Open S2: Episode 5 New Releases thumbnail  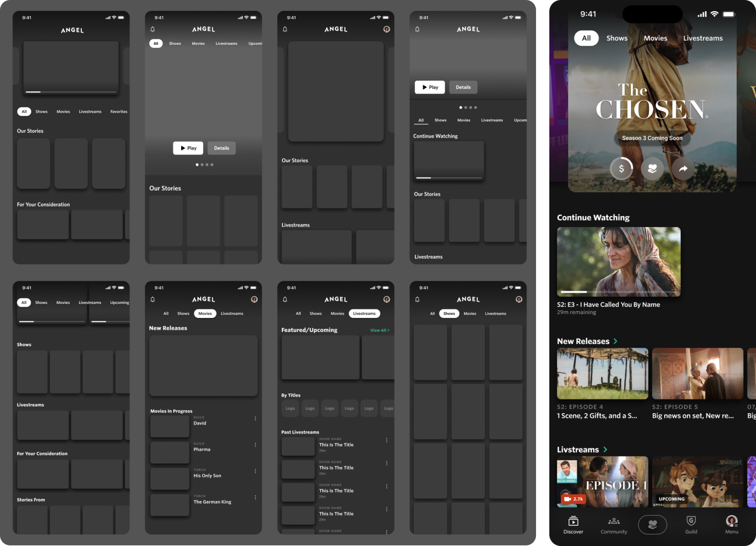coord(697,374)
